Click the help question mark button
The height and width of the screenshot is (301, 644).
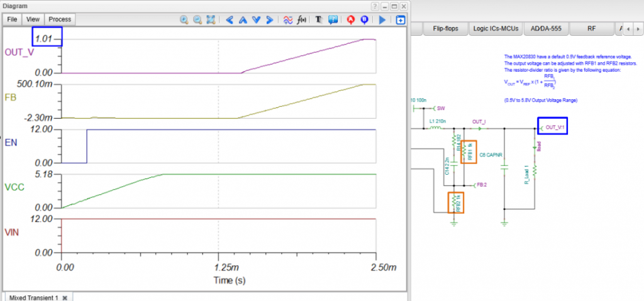(374, 6)
